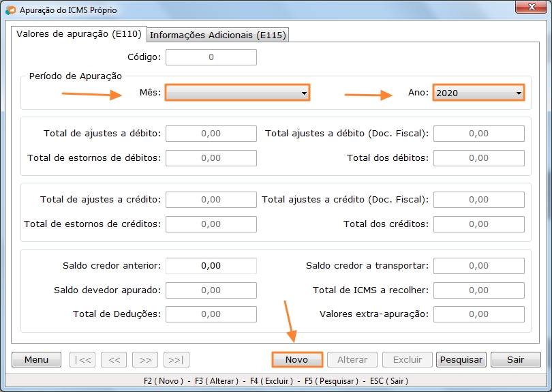
Task: Open the Informações Adicionais (E115) tab
Action: pyautogui.click(x=218, y=35)
